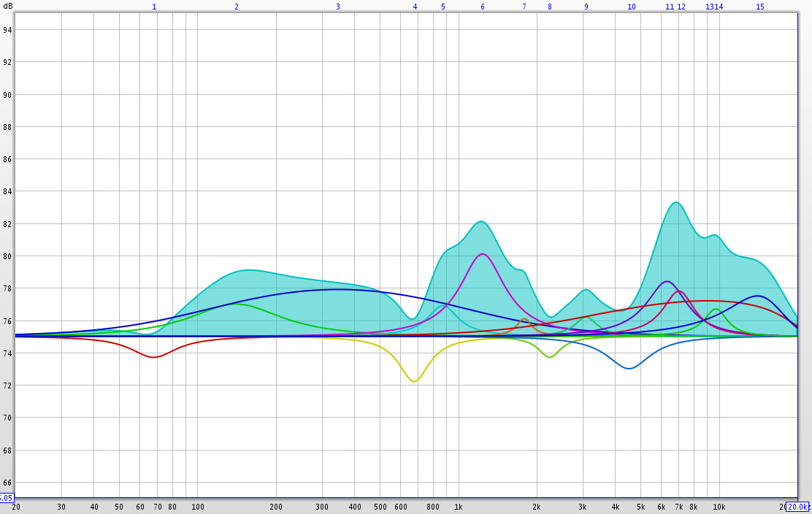Select the yellow notch curve near 650 Hz
Screen dimensions: 812x514
[413, 380]
